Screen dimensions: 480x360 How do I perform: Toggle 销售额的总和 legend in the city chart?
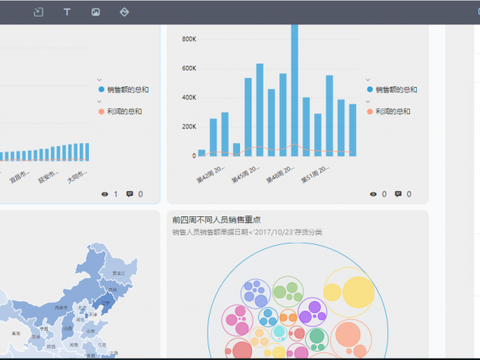(x=124, y=89)
